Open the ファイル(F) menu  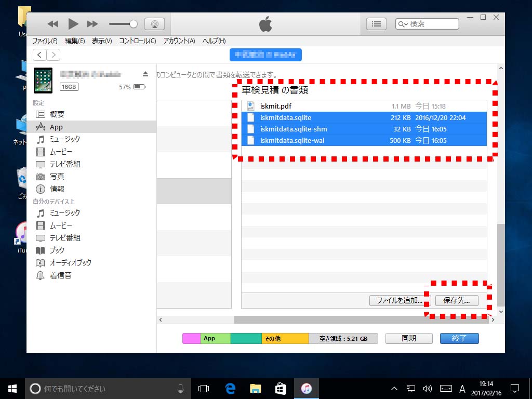pos(45,41)
